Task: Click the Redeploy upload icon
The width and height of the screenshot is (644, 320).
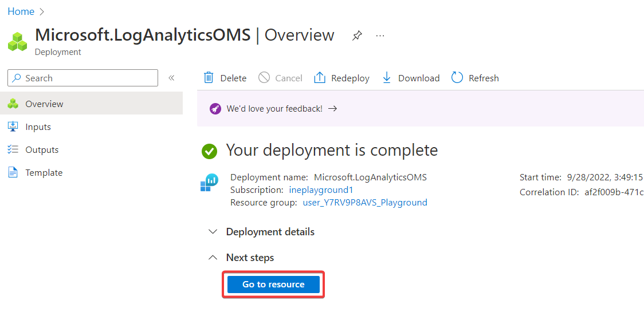Action: 320,78
